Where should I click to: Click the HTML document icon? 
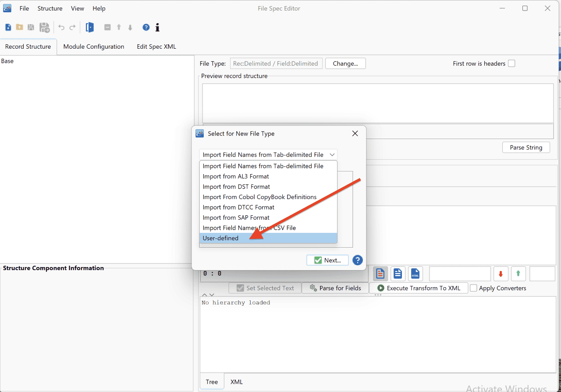tap(415, 274)
